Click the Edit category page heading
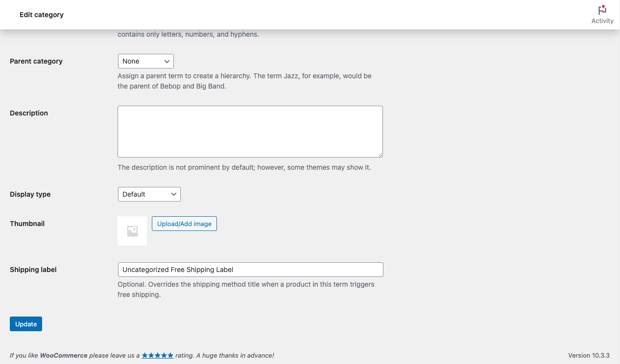The image size is (620, 364). tap(42, 15)
